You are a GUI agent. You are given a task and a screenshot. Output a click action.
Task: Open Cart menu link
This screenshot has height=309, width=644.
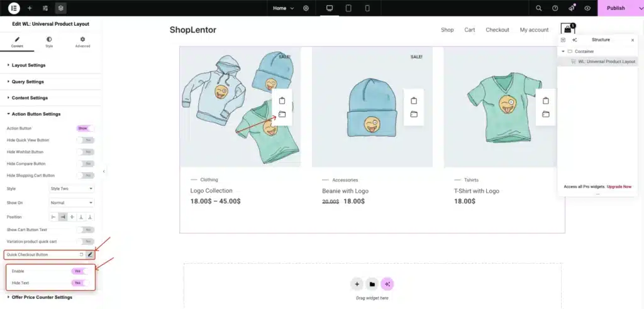click(x=469, y=30)
